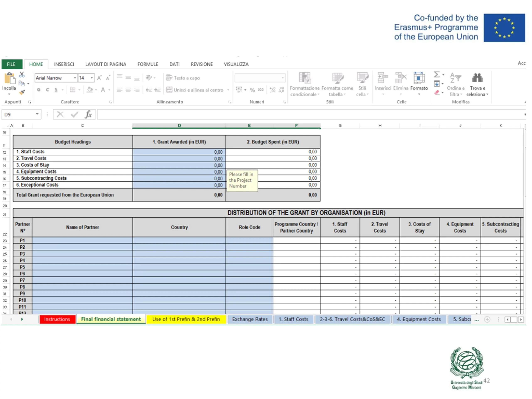Expand the font size 14 dropdown

tap(92, 78)
